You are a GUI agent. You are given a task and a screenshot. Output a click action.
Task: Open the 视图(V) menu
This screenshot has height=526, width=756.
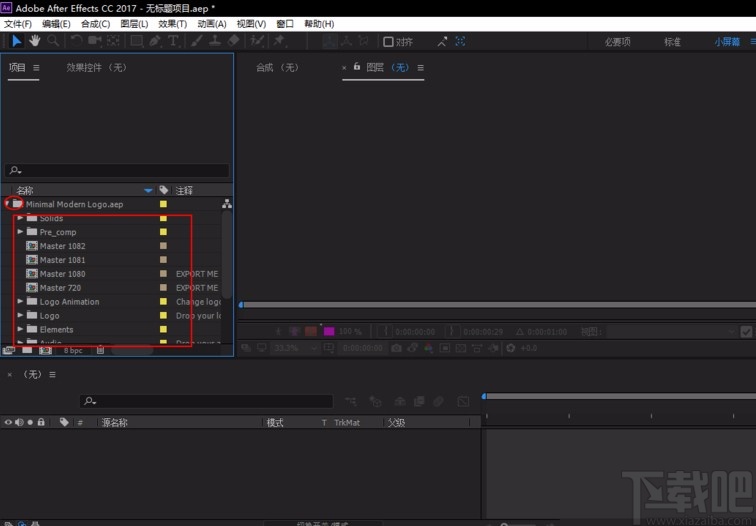pyautogui.click(x=251, y=24)
